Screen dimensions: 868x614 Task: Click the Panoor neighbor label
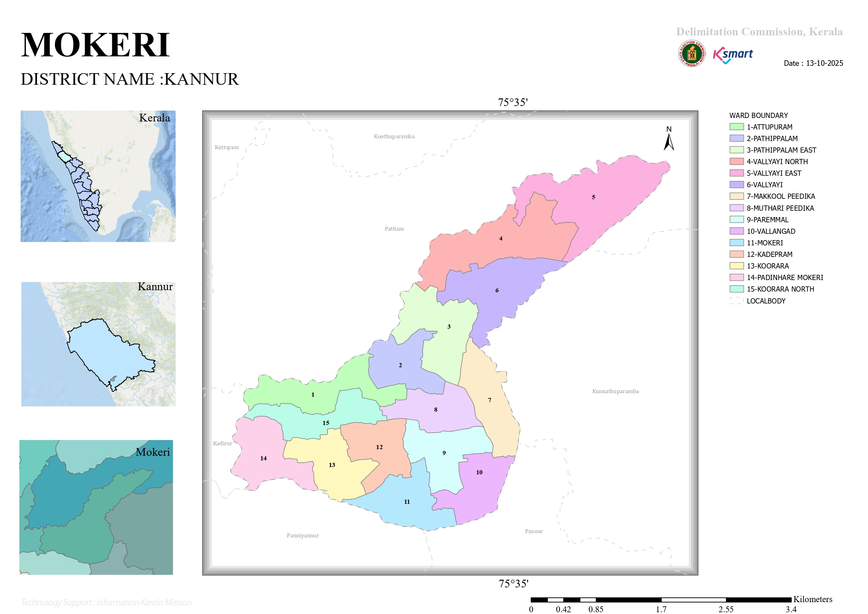534,531
